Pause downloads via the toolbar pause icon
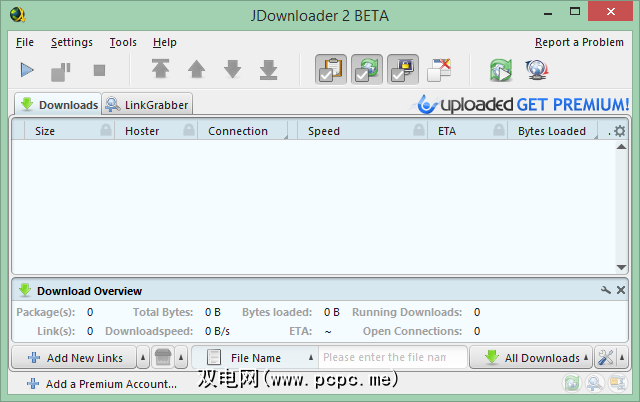This screenshot has height=402, width=640. point(61,72)
